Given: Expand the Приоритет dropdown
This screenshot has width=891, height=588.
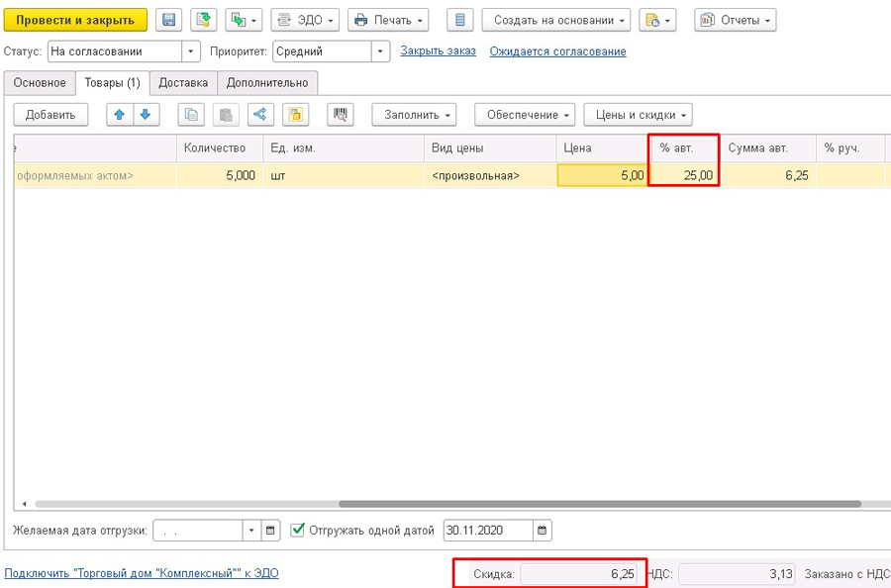Looking at the screenshot, I should pos(381,51).
